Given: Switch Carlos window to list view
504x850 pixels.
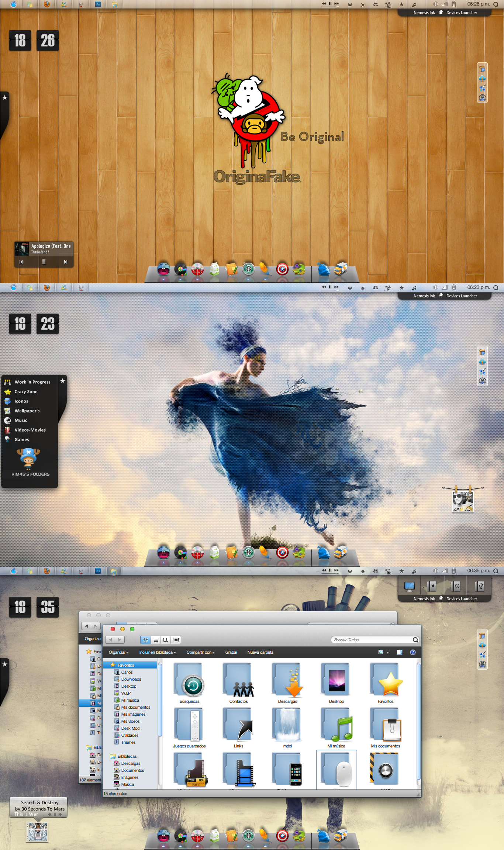Looking at the screenshot, I should [156, 640].
